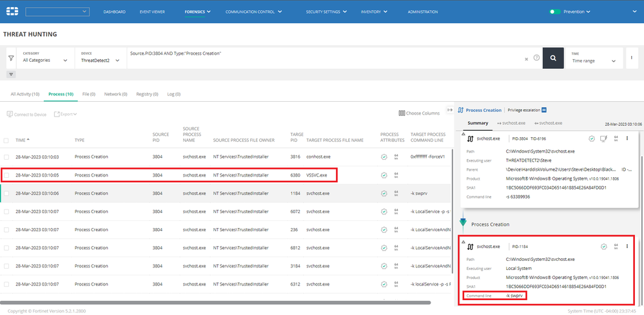Click the remote device icon in PID-3804 card

tap(603, 138)
